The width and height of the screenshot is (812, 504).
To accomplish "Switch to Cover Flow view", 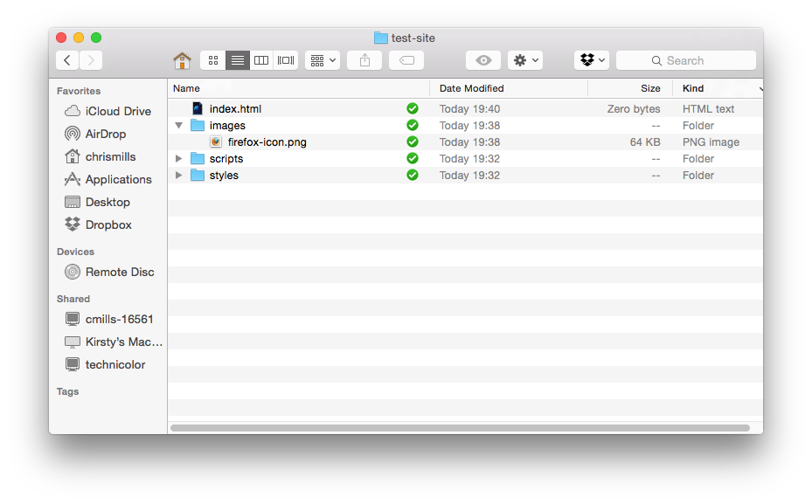I will [285, 59].
